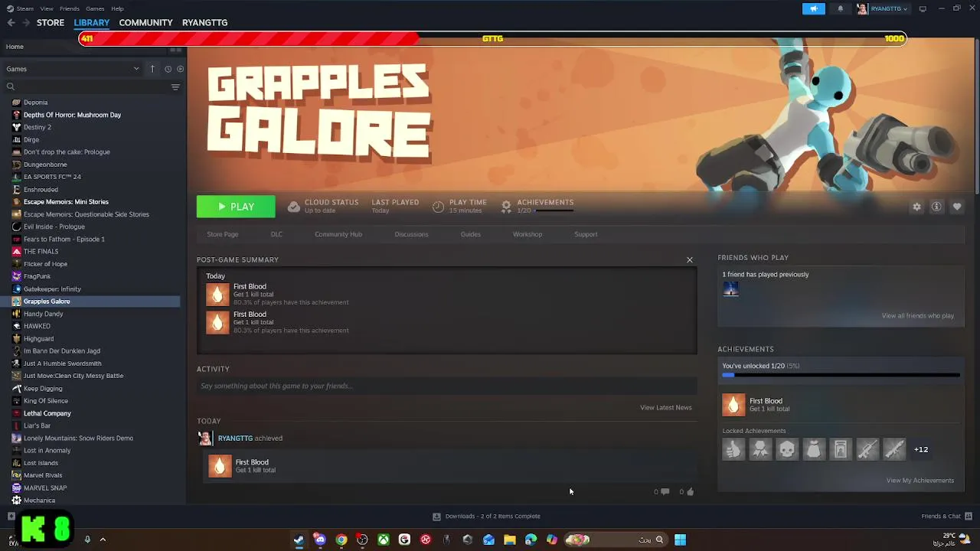The image size is (980, 551).
Task: Go forward using the right arrow
Action: pos(26,22)
